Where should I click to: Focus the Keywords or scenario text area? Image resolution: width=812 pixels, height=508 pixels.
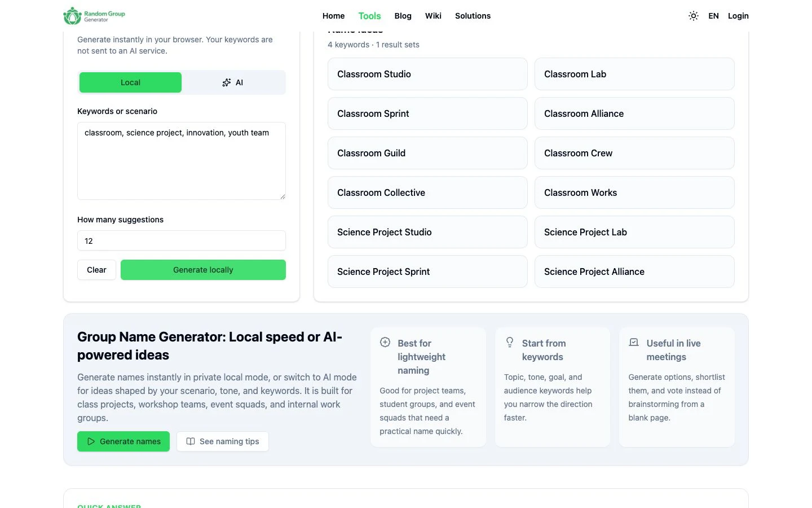pyautogui.click(x=182, y=161)
